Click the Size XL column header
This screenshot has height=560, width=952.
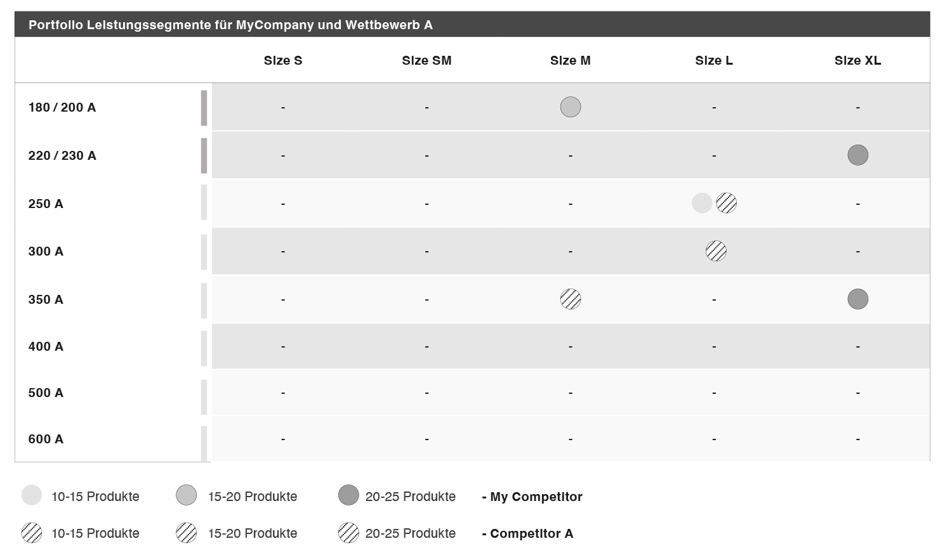click(x=857, y=61)
